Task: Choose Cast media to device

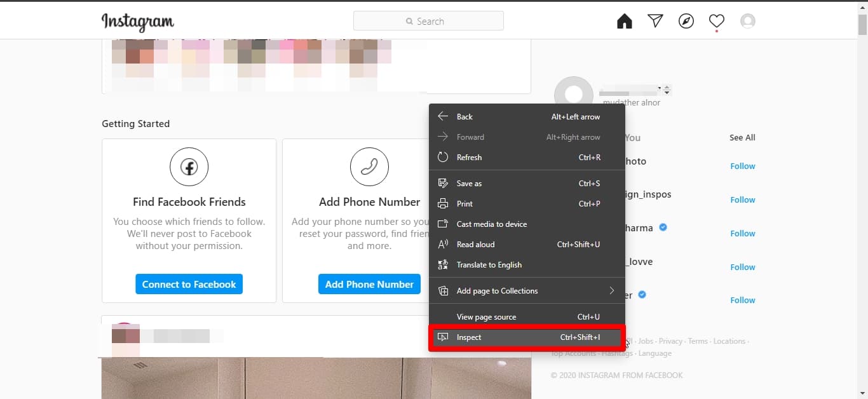Action: tap(527, 224)
